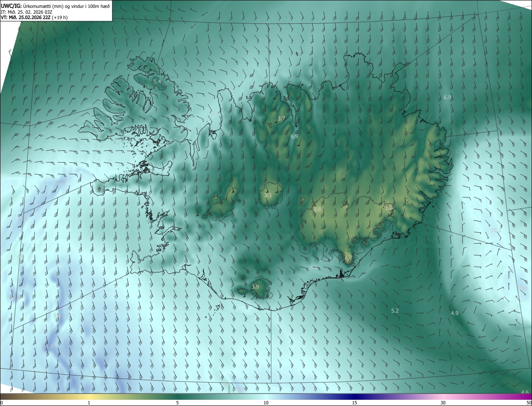This screenshot has width=532, height=406.
Task: Select the 2.7 value near the south coast glacier tip
Action: click(348, 258)
